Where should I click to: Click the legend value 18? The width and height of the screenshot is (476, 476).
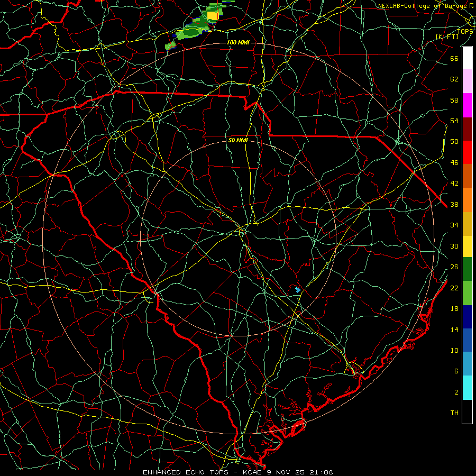click(x=454, y=309)
